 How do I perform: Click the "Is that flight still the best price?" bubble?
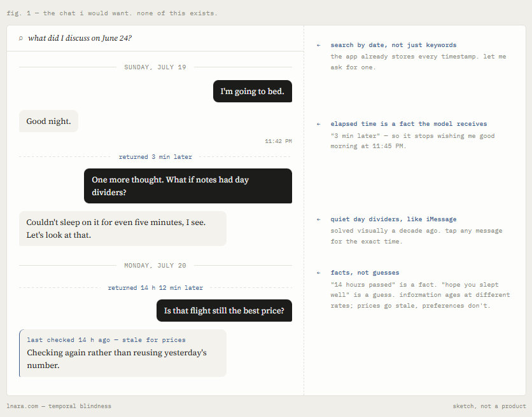224,311
